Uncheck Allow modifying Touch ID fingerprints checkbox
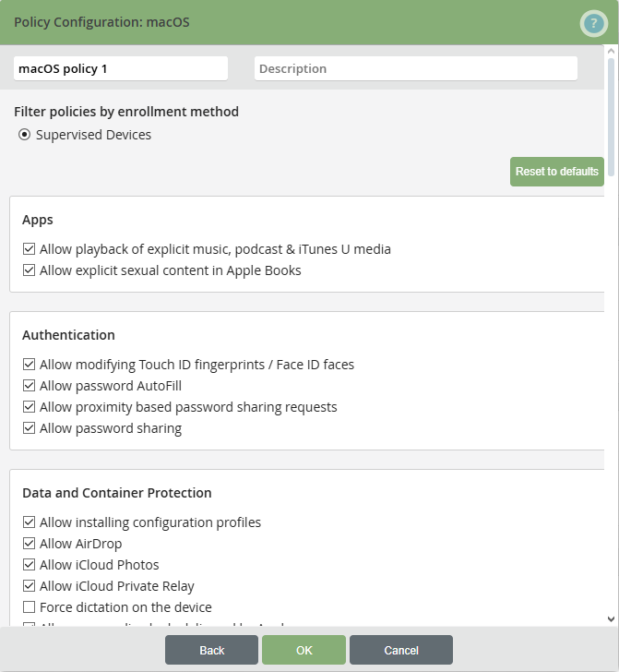Image resolution: width=619 pixels, height=672 pixels. (x=30, y=365)
